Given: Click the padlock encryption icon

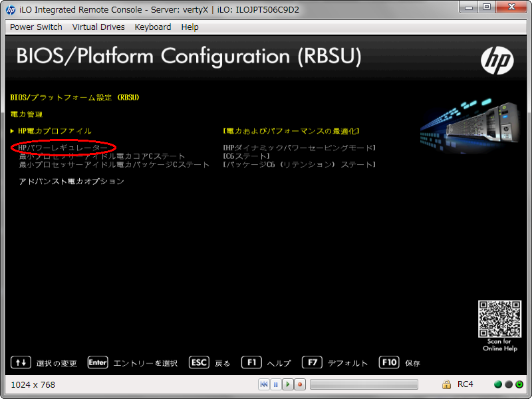Looking at the screenshot, I should point(447,384).
